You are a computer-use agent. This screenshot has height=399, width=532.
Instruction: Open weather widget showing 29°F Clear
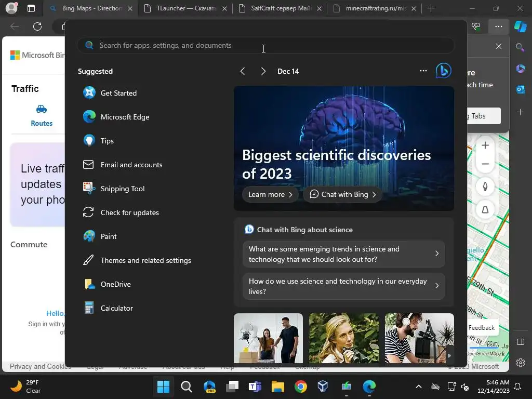[26, 387]
